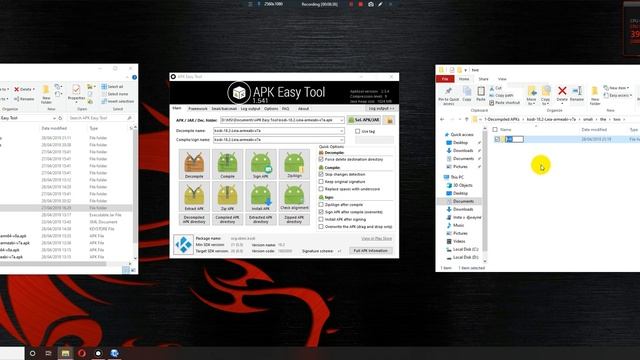The height and width of the screenshot is (360, 640).
Task: Click the Check alignment icon button
Action: [294, 197]
